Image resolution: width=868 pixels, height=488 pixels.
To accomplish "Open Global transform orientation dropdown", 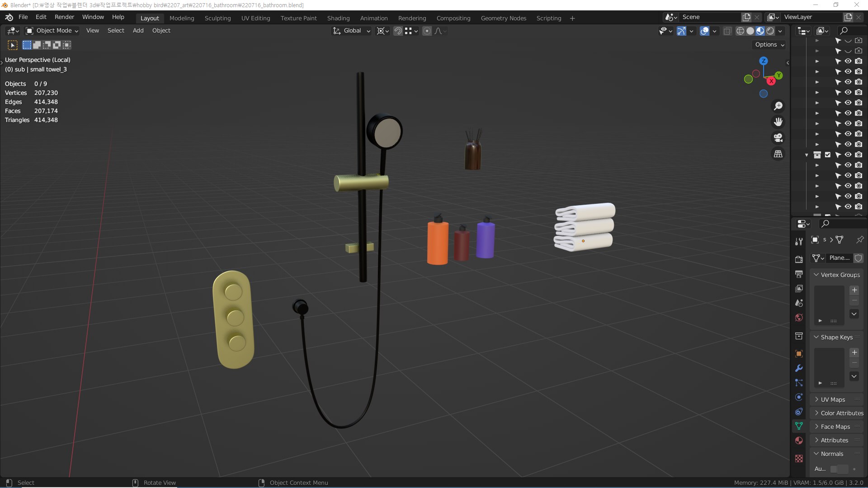I will point(351,31).
